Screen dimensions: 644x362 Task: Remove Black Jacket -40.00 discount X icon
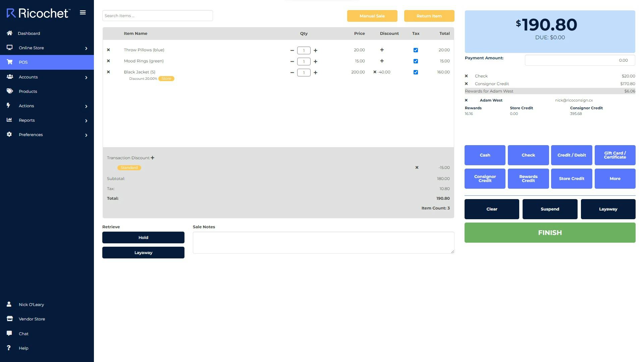[x=375, y=72]
